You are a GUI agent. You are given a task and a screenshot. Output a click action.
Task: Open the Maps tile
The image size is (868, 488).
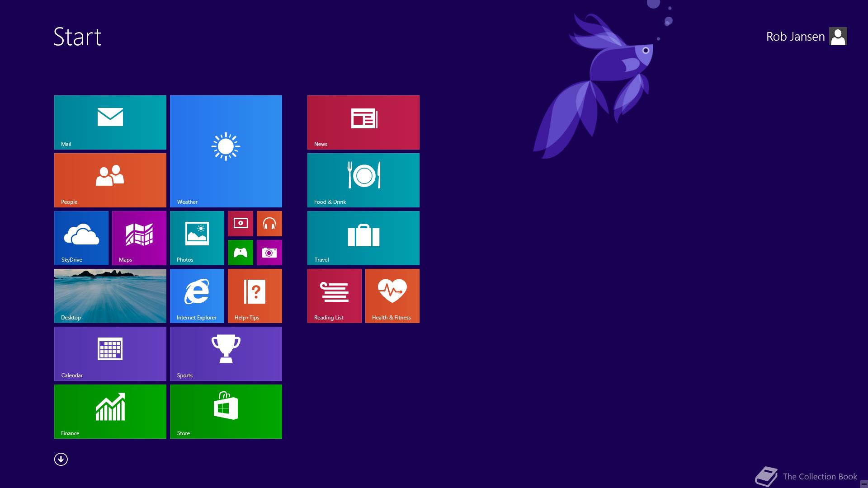pos(139,238)
